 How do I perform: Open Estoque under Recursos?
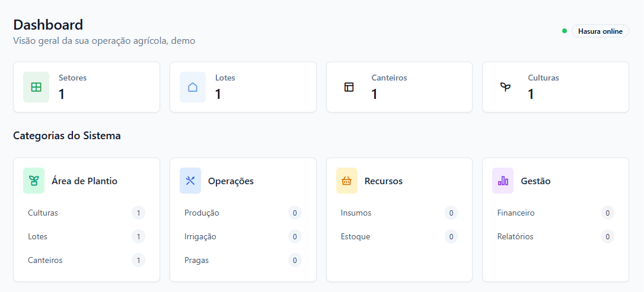(x=399, y=237)
